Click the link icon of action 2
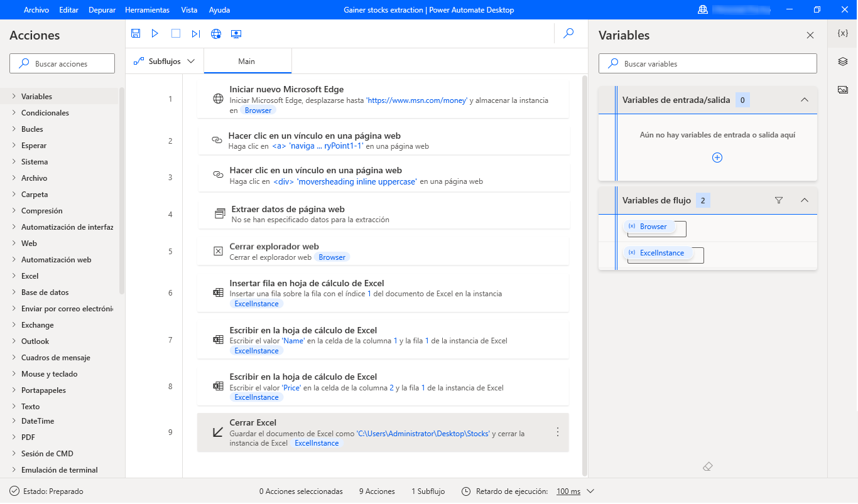 pyautogui.click(x=217, y=140)
